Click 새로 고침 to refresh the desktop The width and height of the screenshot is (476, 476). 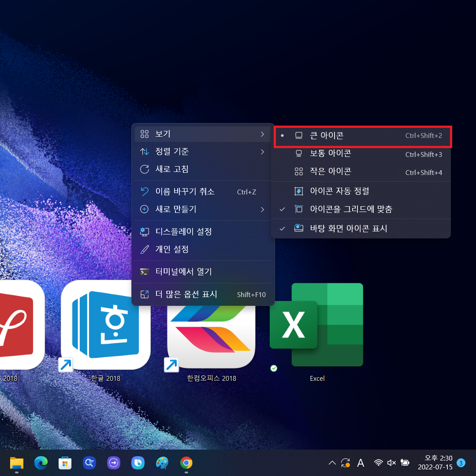pos(202,169)
